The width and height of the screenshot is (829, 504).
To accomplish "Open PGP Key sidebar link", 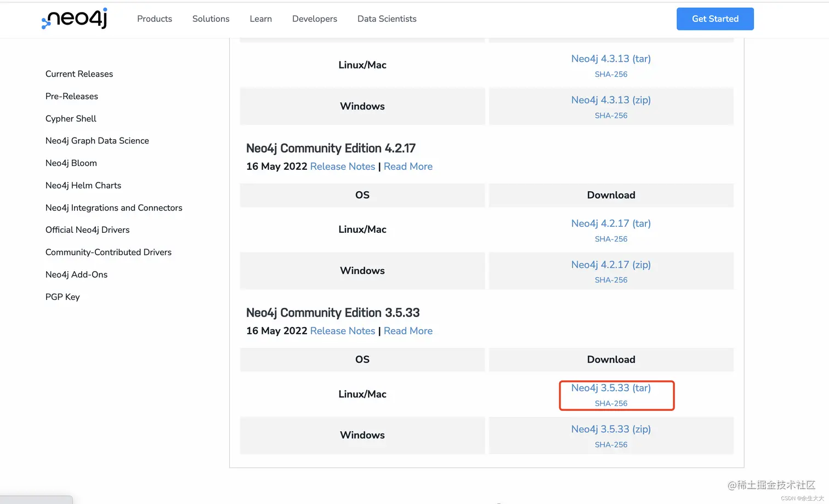I will coord(63,297).
